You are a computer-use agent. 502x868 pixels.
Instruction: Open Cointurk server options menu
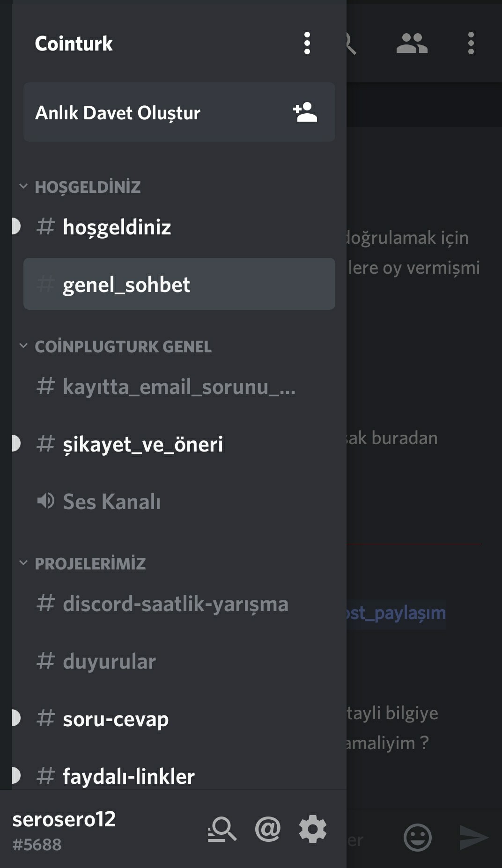click(x=307, y=44)
